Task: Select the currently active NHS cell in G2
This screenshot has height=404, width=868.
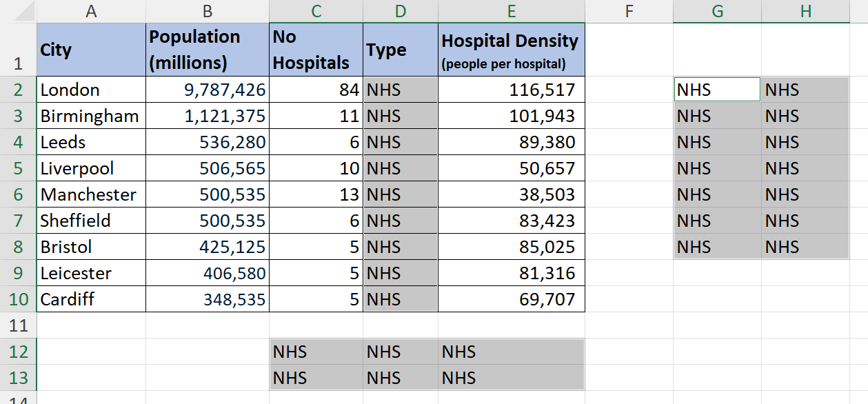Action: pos(716,89)
